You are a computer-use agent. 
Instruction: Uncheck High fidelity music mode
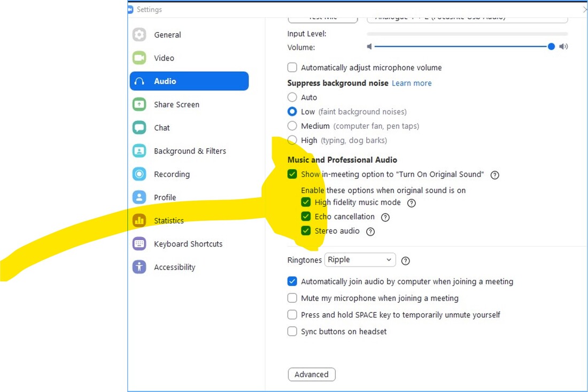pos(306,202)
